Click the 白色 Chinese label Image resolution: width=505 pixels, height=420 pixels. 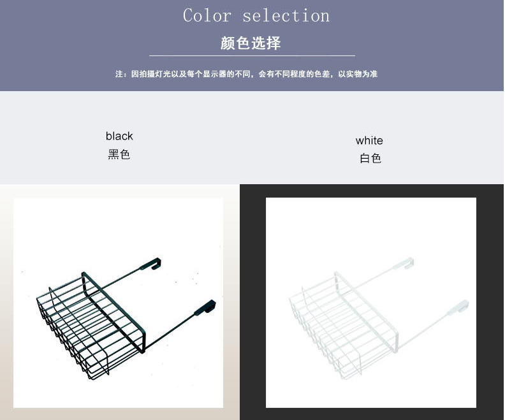click(x=370, y=158)
